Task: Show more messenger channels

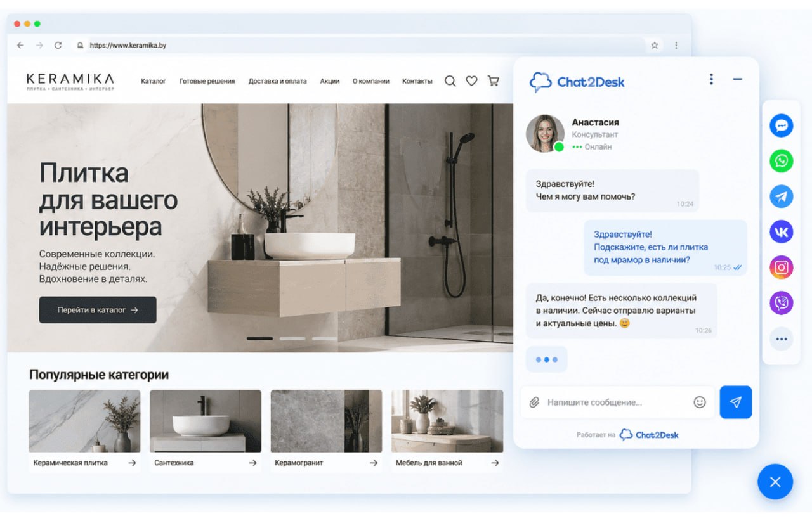Action: (781, 339)
